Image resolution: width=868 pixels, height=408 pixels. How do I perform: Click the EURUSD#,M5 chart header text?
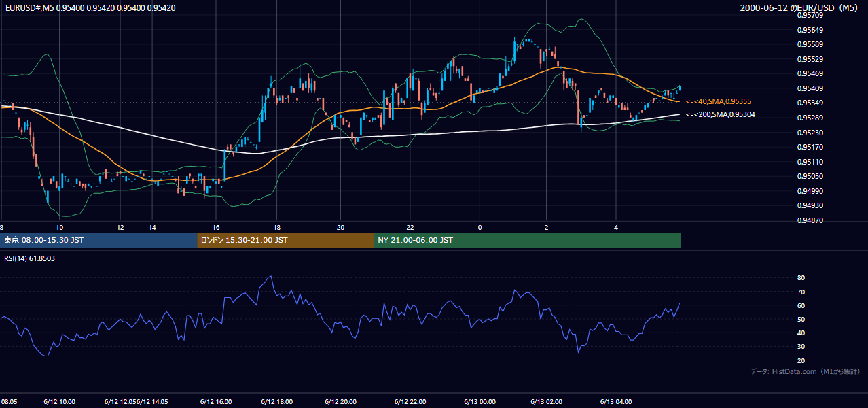(89, 8)
